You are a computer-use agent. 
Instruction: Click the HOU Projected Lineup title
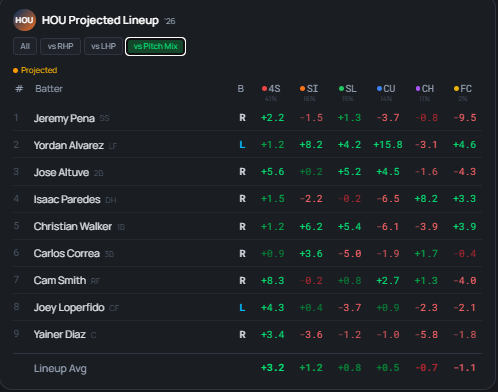[x=100, y=20]
